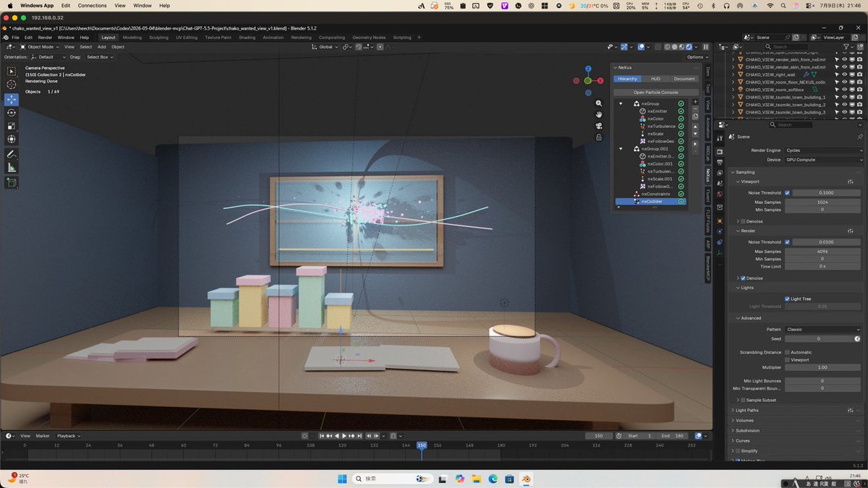Click the viewport zoom magnifier icon
Viewport: 868px width, 488px height.
point(599,103)
